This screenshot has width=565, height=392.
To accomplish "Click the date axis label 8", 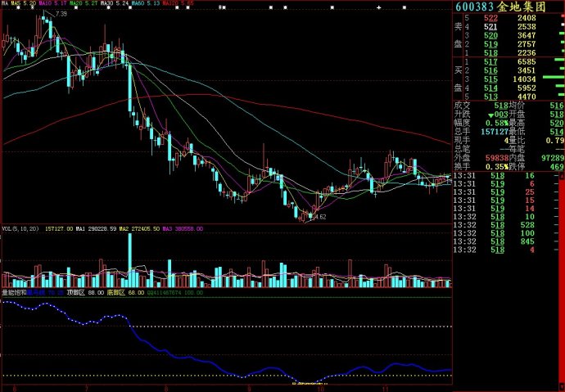I will pyautogui.click(x=167, y=388).
